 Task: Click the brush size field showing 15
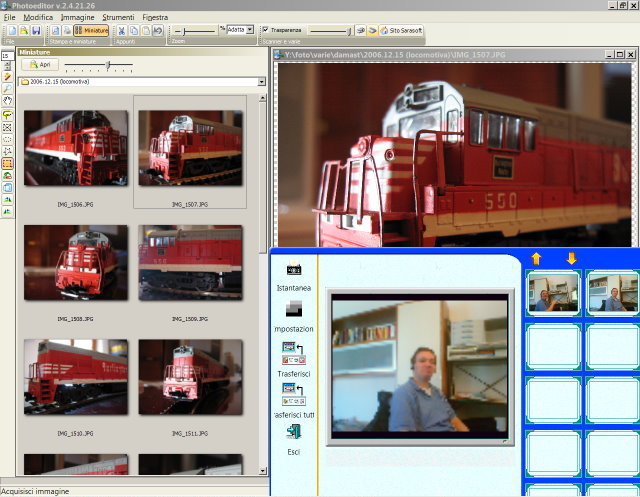pyautogui.click(x=6, y=55)
